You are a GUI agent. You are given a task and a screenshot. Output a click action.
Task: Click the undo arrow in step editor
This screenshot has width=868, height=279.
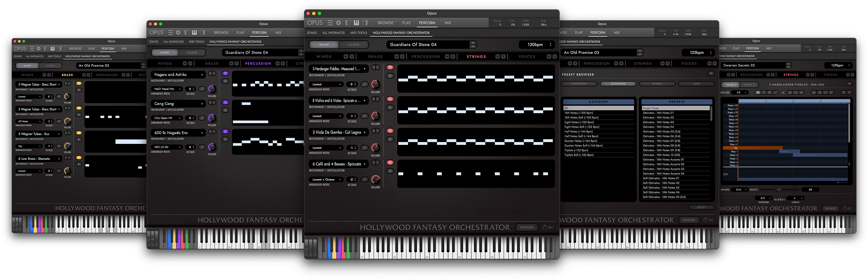pos(843,93)
